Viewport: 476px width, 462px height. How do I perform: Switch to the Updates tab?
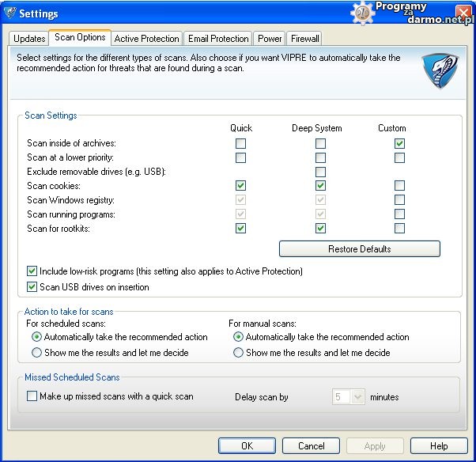pyautogui.click(x=29, y=39)
